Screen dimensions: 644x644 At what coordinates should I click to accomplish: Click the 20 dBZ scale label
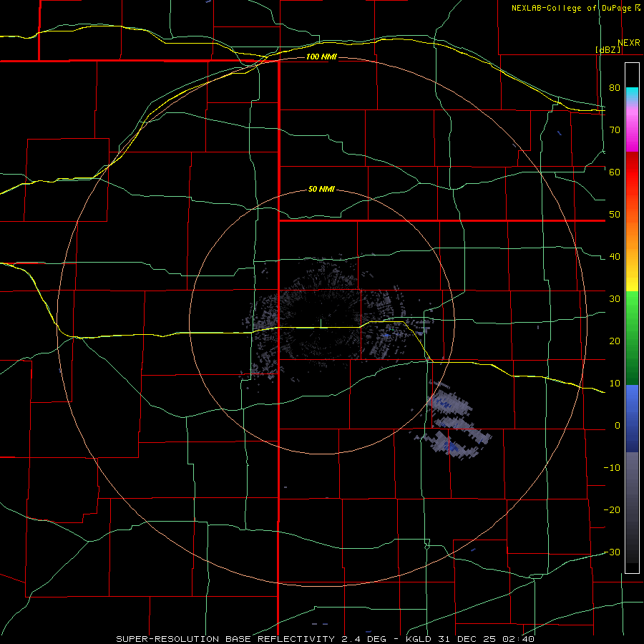coord(615,341)
